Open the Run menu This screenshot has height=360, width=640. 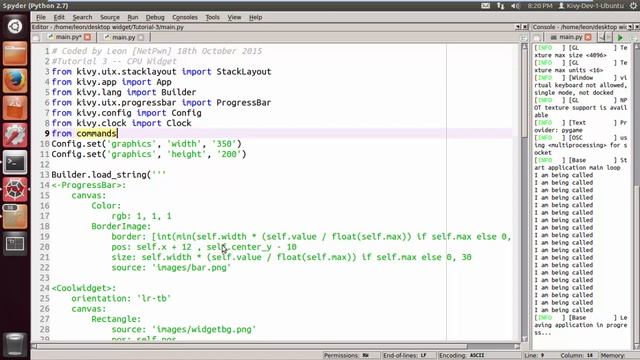coord(133,17)
